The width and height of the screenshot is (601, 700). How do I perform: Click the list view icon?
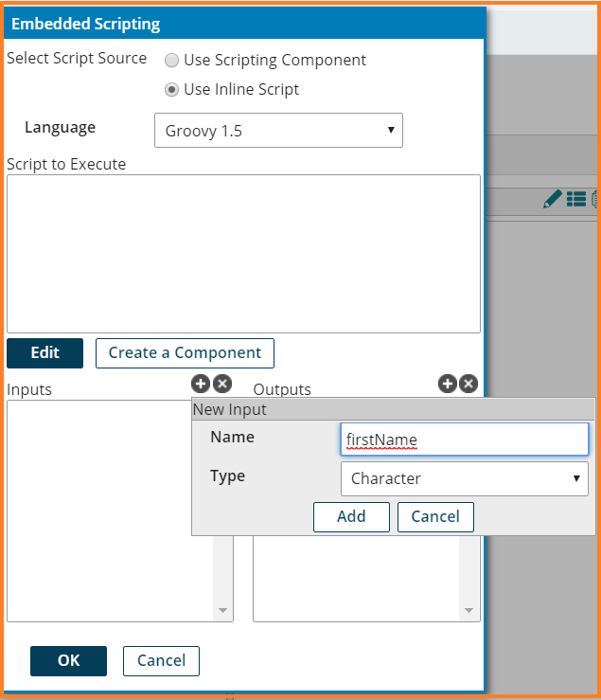(575, 199)
